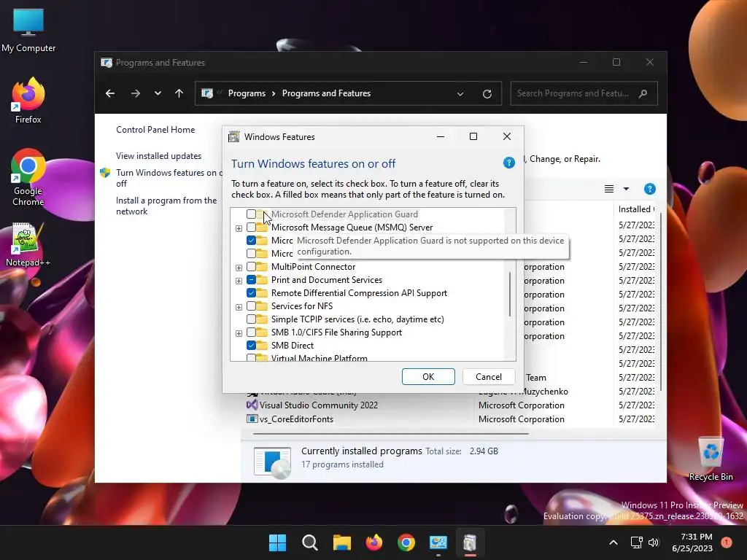Open Control Panel Home link

[155, 130]
